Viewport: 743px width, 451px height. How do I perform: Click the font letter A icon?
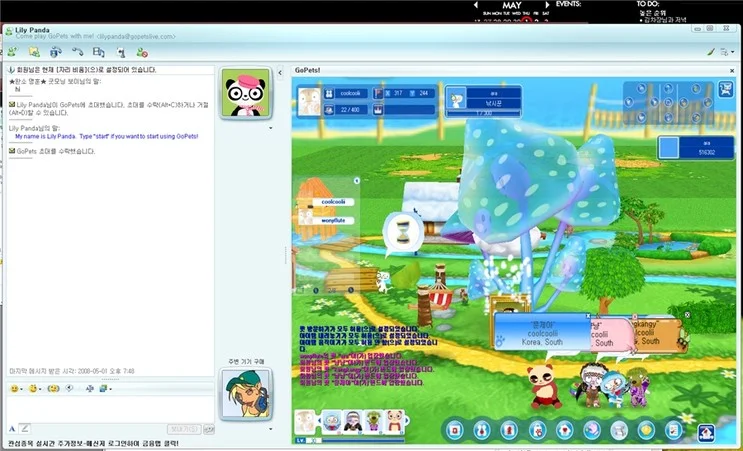tap(12, 429)
